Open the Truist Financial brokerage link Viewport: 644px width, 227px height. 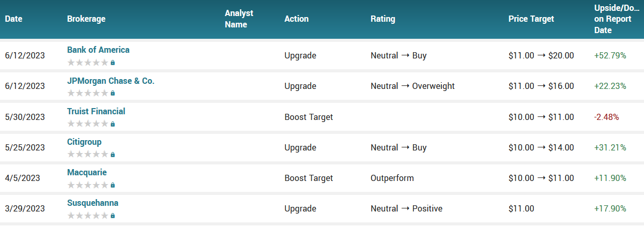[96, 111]
